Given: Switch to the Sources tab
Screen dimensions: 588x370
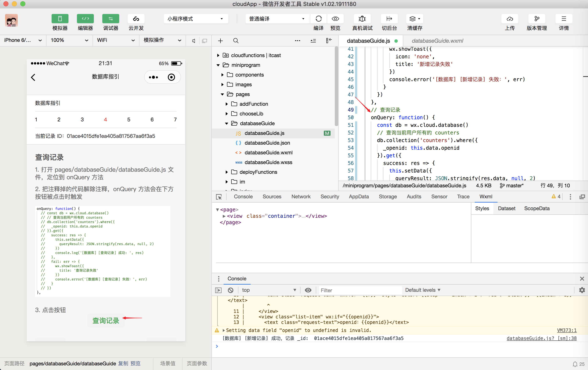Looking at the screenshot, I should (272, 197).
